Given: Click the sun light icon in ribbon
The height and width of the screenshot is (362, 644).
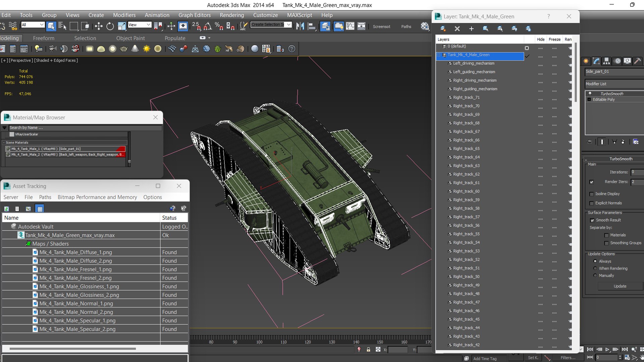Looking at the screenshot, I should pyautogui.click(x=147, y=49).
